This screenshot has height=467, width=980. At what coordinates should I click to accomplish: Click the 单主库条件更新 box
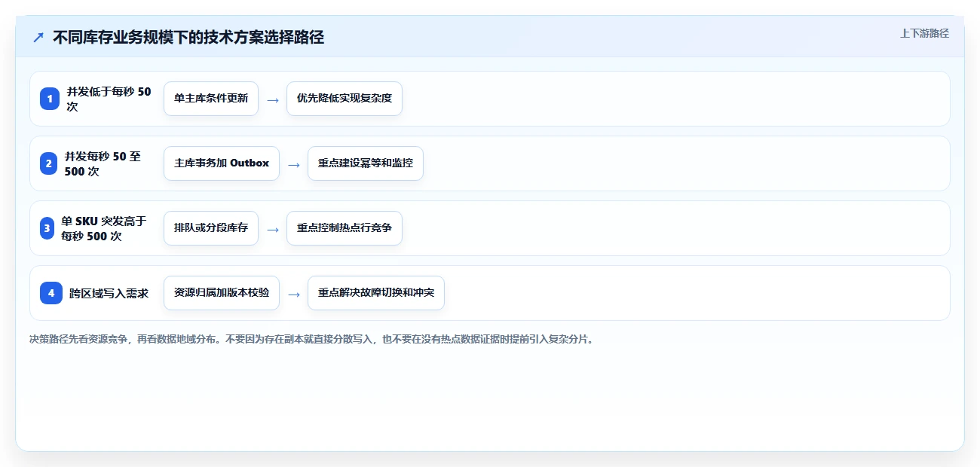[211, 99]
